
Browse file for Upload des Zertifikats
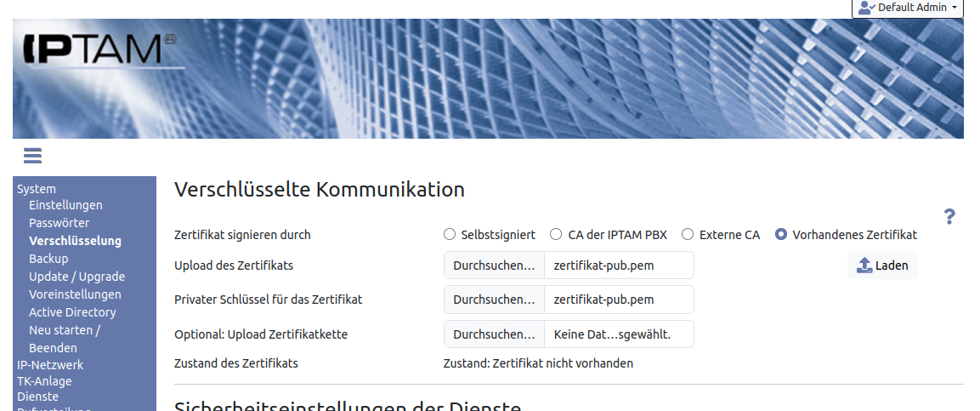click(494, 265)
